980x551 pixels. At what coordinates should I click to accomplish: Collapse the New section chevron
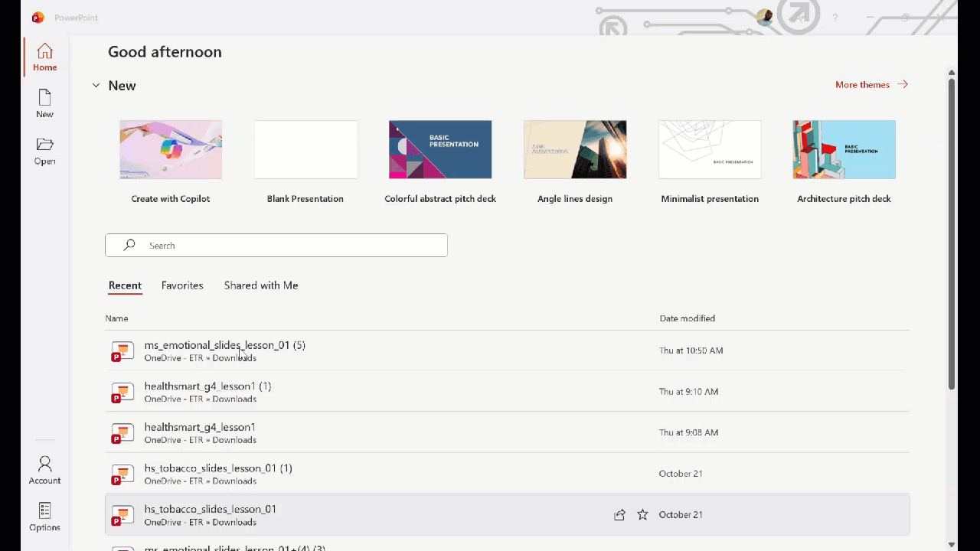[96, 86]
